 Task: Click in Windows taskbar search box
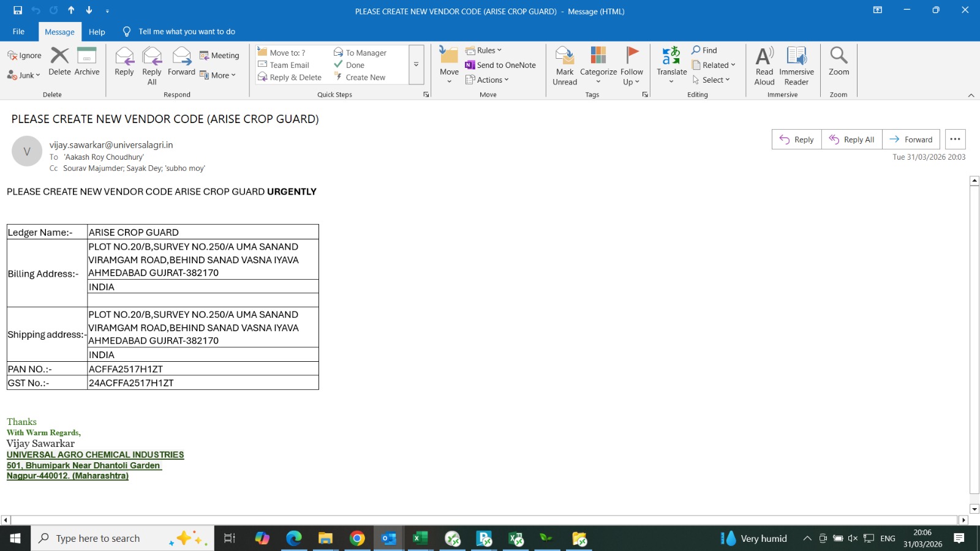110,538
